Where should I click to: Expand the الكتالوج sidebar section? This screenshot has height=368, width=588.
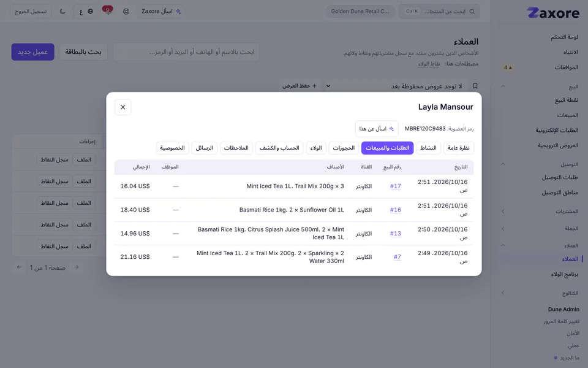503,293
